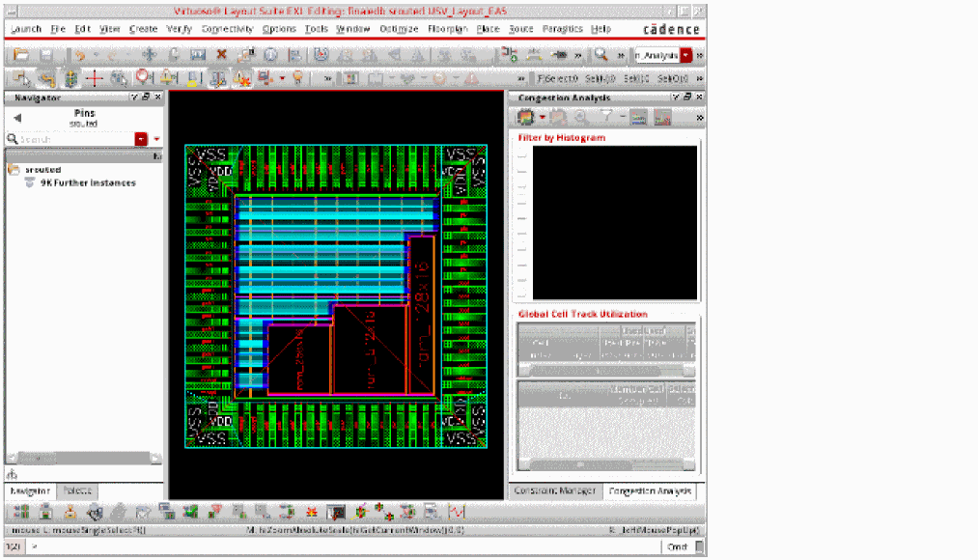Open the Floorplan menu
This screenshot has width=978, height=560.
448,29
